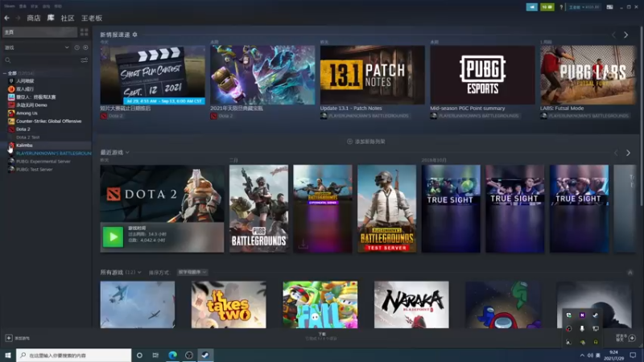Select Among Us in the game list
This screenshot has width=644, height=362.
click(x=27, y=113)
